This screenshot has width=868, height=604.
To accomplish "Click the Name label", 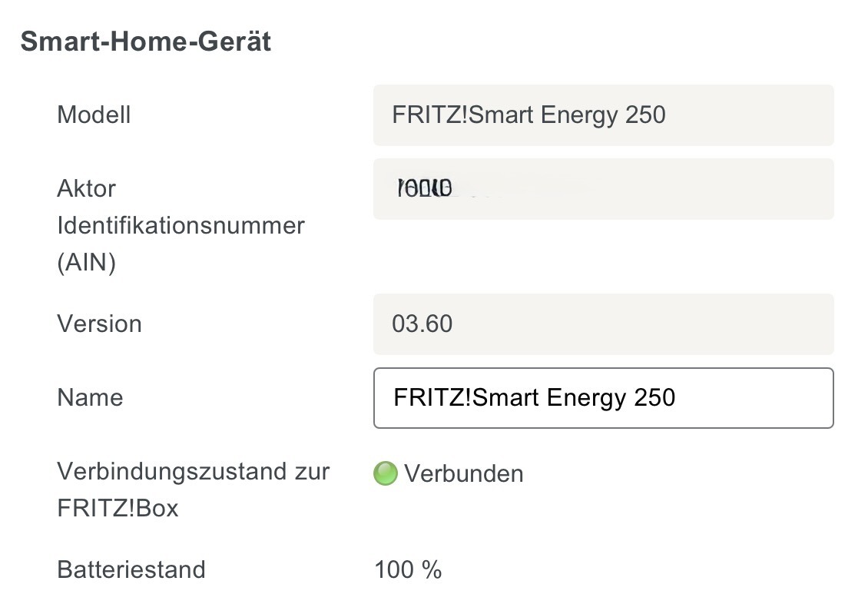I will point(90,398).
